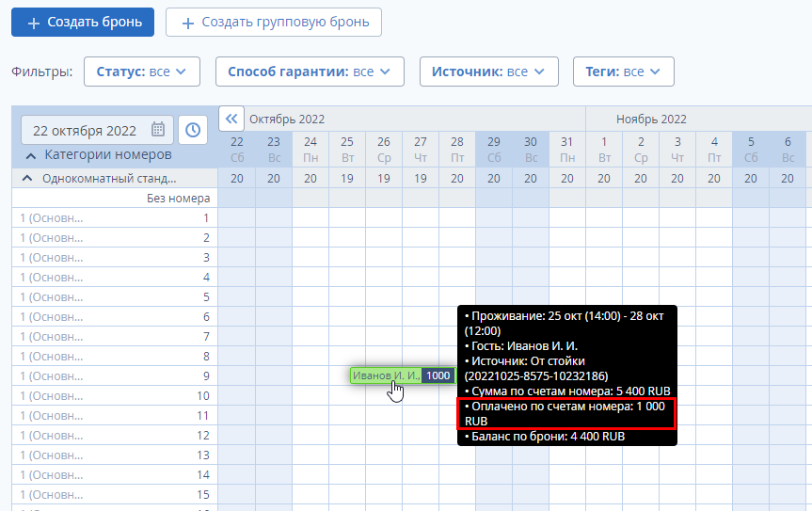Select room row number 8

pos(115,357)
